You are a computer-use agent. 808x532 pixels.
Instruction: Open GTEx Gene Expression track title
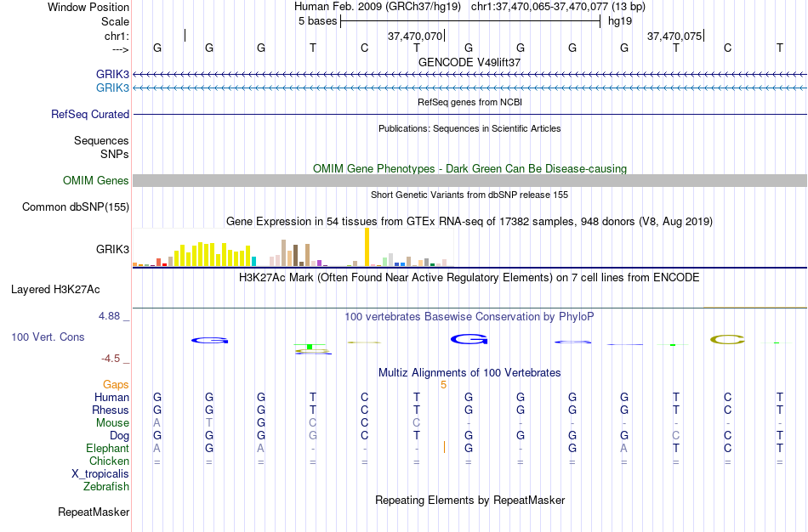click(x=469, y=222)
